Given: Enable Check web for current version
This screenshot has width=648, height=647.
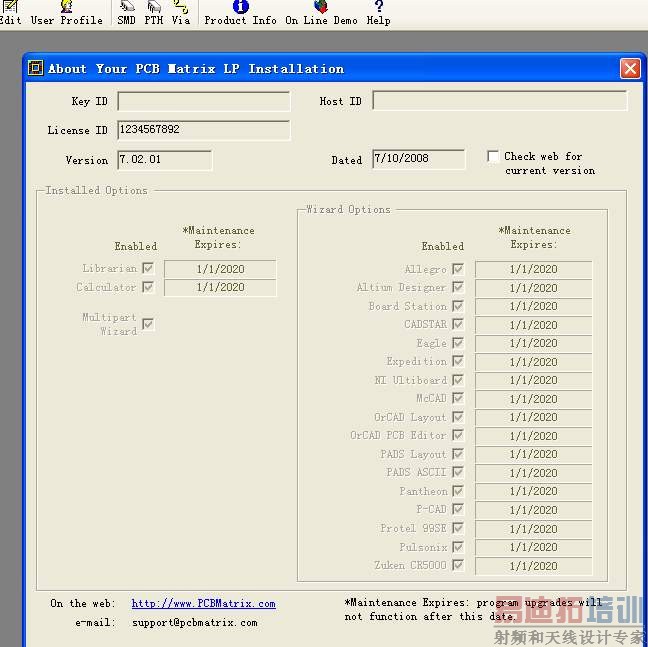Looking at the screenshot, I should [x=493, y=157].
